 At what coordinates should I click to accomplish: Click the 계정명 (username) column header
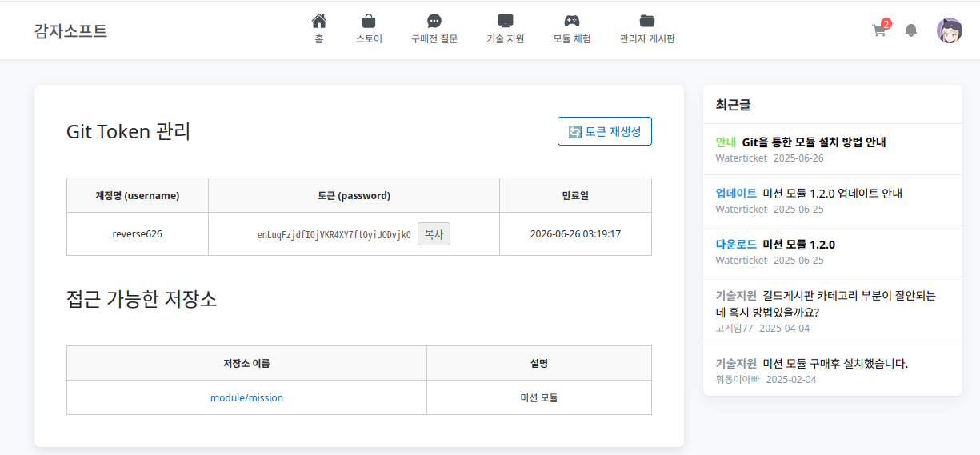tap(138, 195)
